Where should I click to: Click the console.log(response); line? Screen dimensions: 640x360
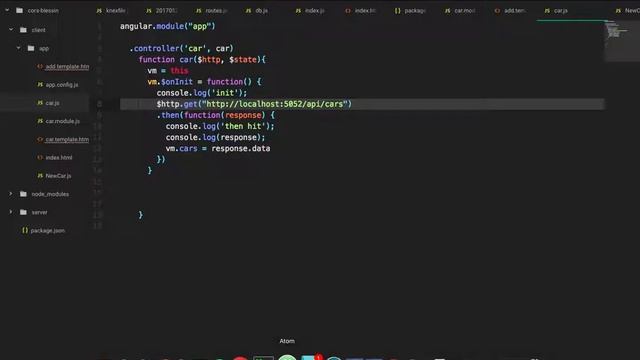215,138
